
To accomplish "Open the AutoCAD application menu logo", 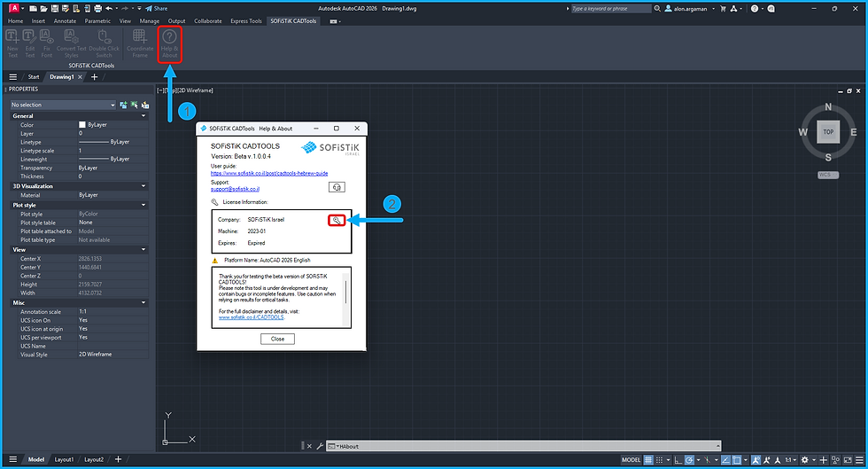I will click(14, 8).
